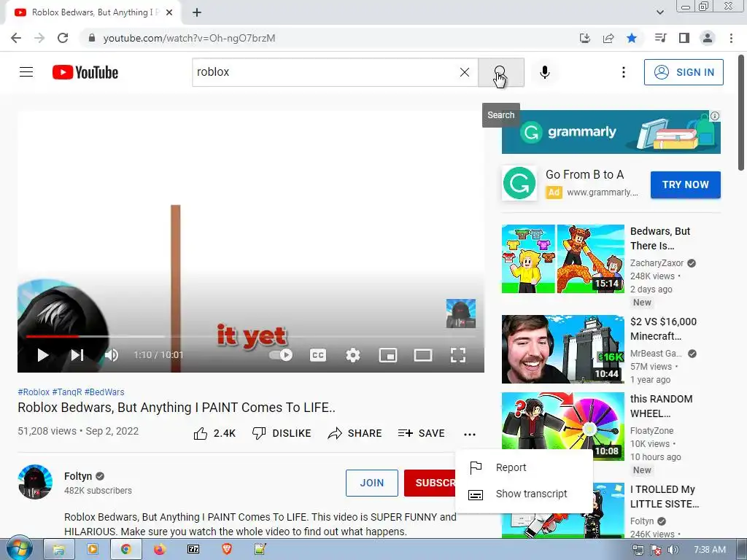Open Brave browser from taskbar
Viewport: 747px width, 560px height.
click(x=227, y=550)
